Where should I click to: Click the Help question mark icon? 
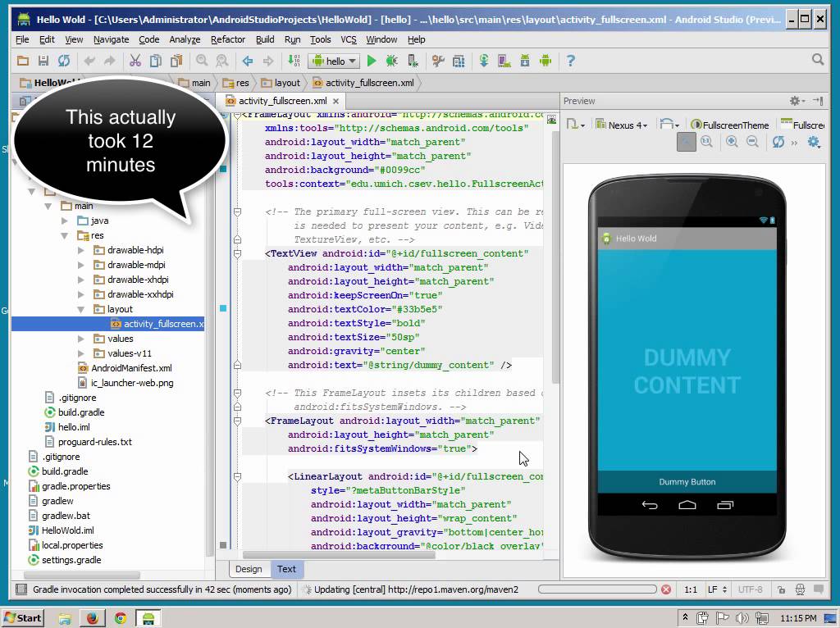[x=571, y=61]
